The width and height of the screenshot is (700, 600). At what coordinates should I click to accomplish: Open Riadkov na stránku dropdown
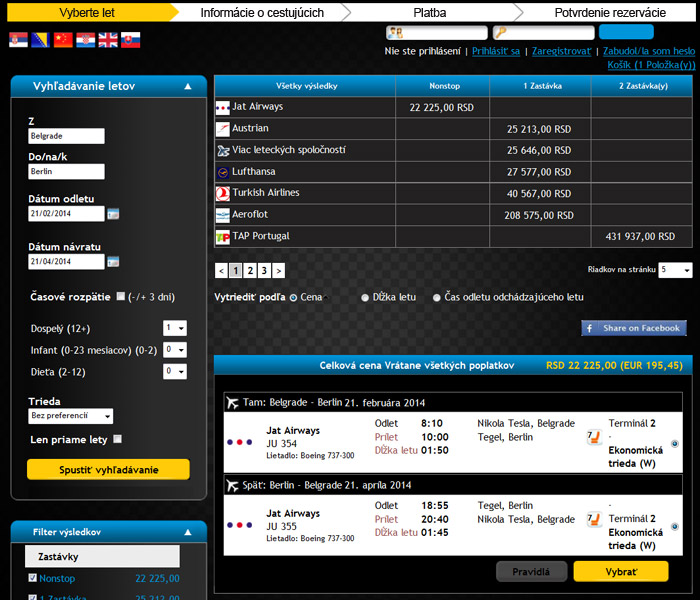click(675, 270)
